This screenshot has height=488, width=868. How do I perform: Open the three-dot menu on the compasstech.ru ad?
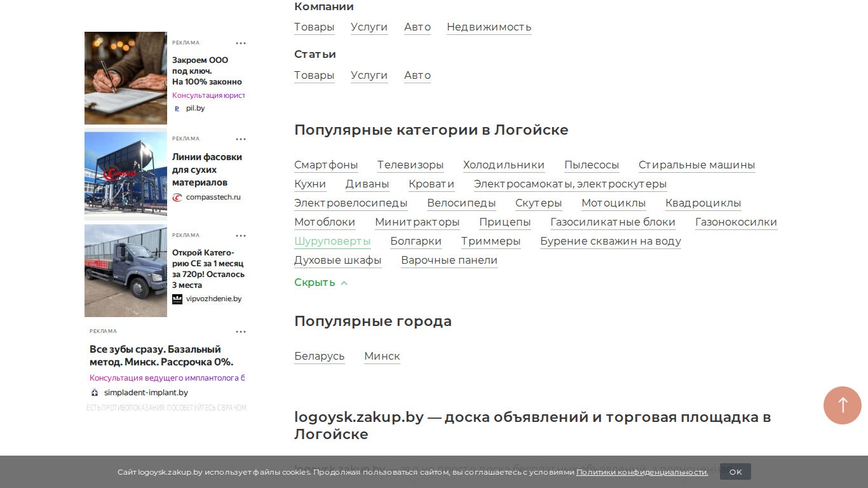tap(241, 139)
